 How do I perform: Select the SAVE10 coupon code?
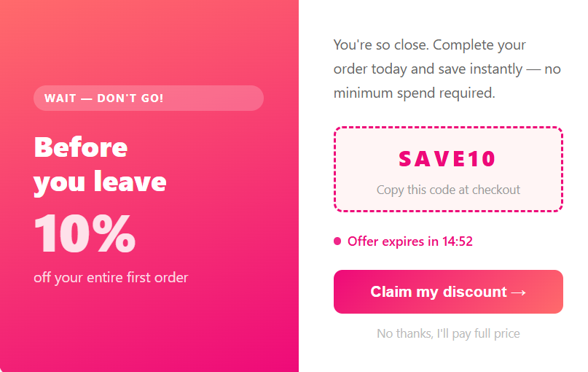coord(448,158)
